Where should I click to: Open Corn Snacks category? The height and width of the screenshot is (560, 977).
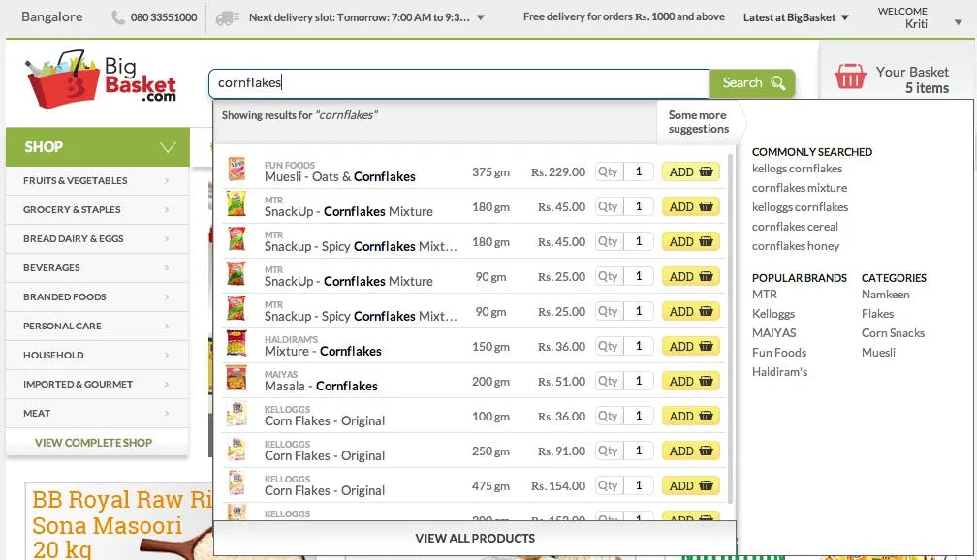[x=893, y=332]
